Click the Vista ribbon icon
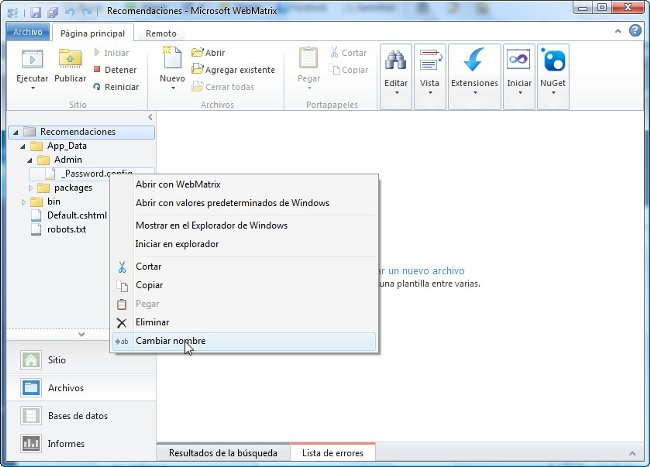650x467 pixels. (430, 60)
